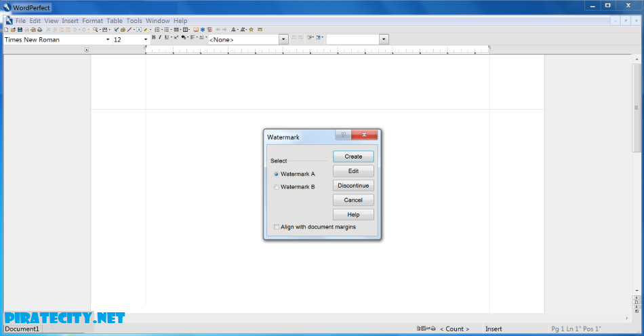The height and width of the screenshot is (336, 644).
Task: Click the Draw line tool icon
Action: [x=129, y=30]
